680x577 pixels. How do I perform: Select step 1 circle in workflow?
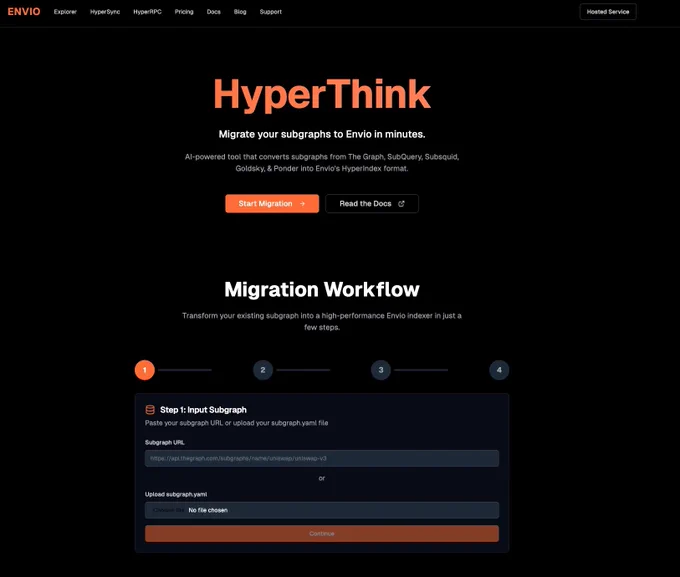(x=144, y=370)
